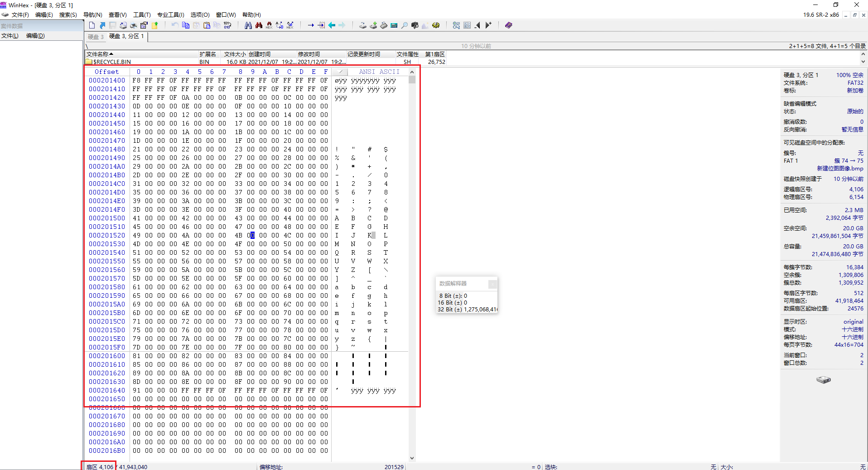Screen dimensions: 868x470
Task: Navigate back with the blue left arrow
Action: 332,25
